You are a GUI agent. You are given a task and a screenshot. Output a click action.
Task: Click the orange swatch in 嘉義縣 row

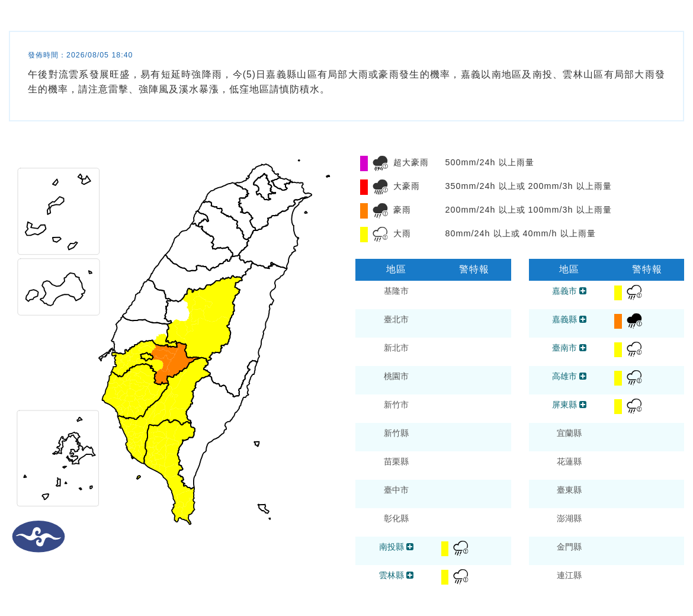click(x=618, y=321)
